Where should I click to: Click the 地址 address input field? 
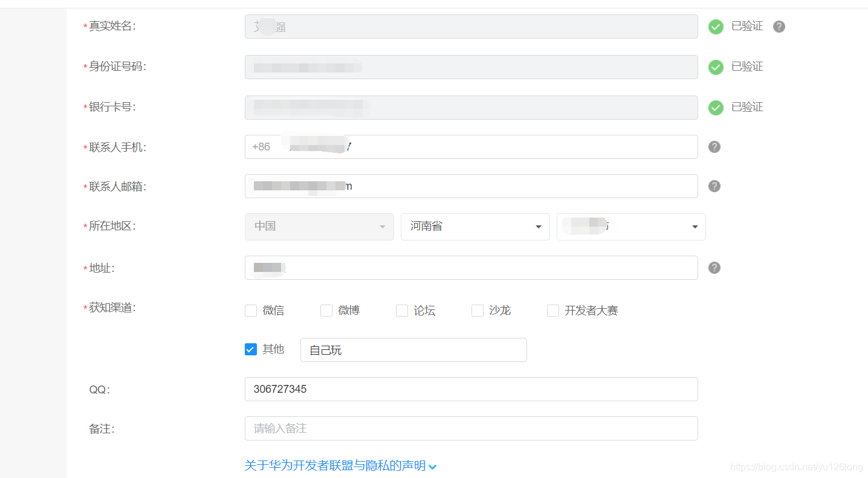coord(471,268)
